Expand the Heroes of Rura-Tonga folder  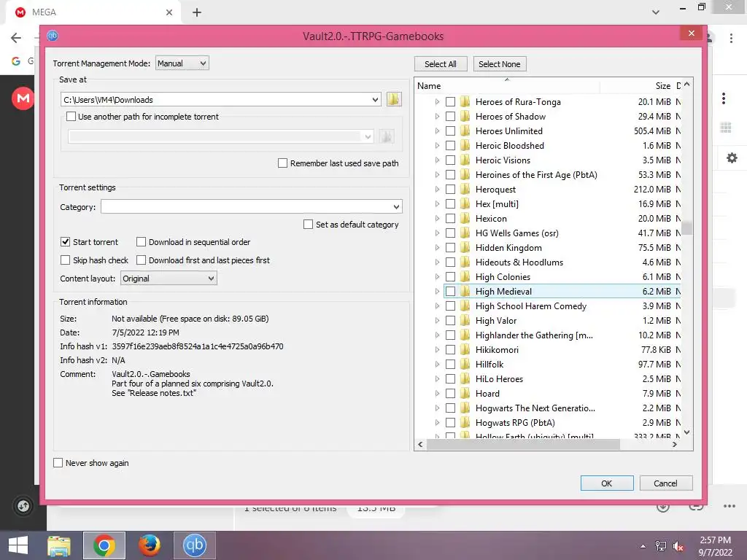tap(437, 102)
